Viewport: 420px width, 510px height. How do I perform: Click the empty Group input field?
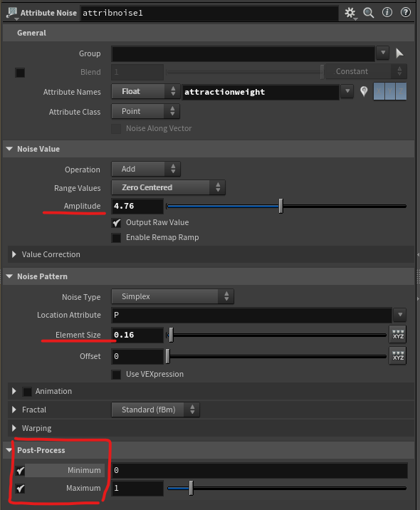(x=243, y=53)
